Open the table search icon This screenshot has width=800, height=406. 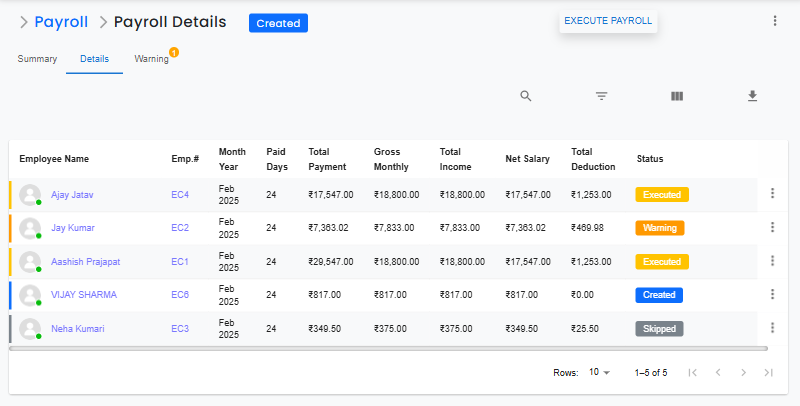click(x=526, y=96)
